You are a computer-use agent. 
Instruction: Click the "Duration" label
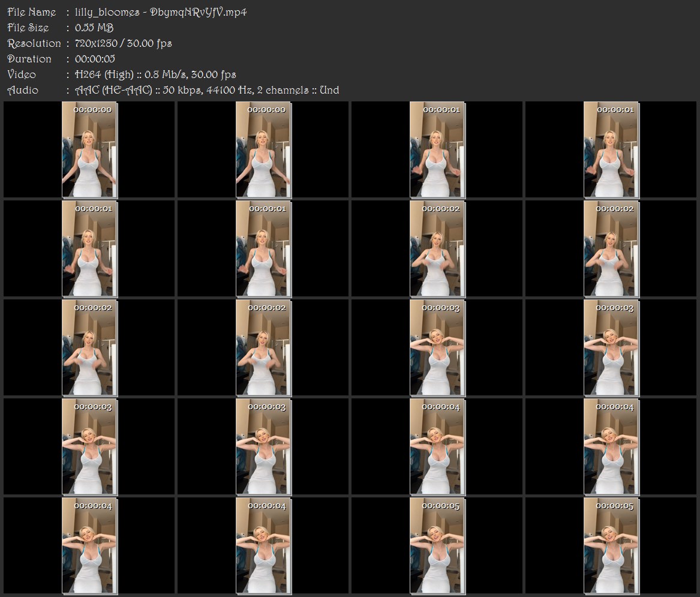point(29,59)
